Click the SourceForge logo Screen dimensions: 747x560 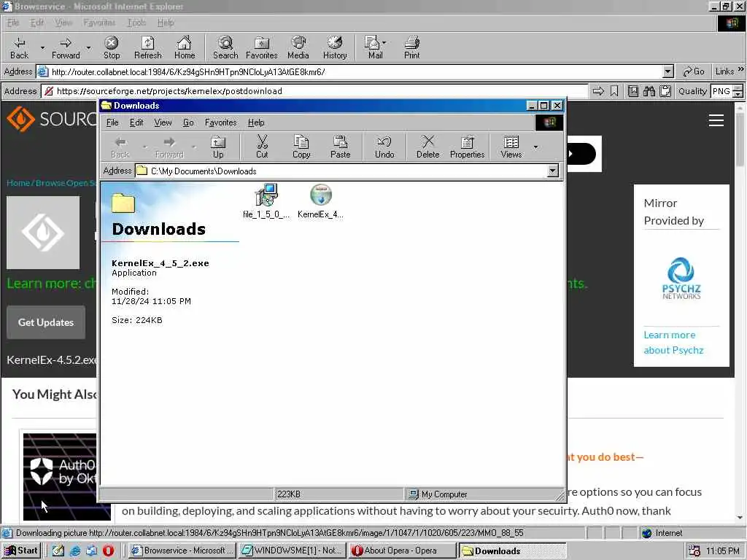[52, 119]
